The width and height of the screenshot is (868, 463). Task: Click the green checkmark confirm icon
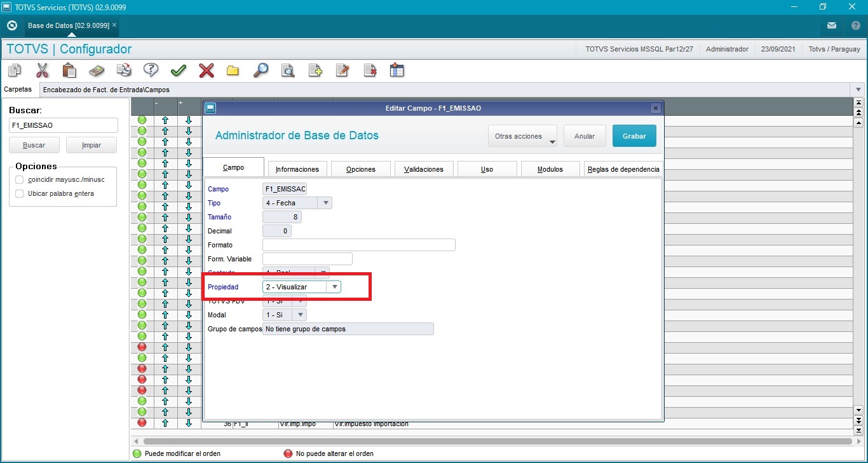pos(179,70)
